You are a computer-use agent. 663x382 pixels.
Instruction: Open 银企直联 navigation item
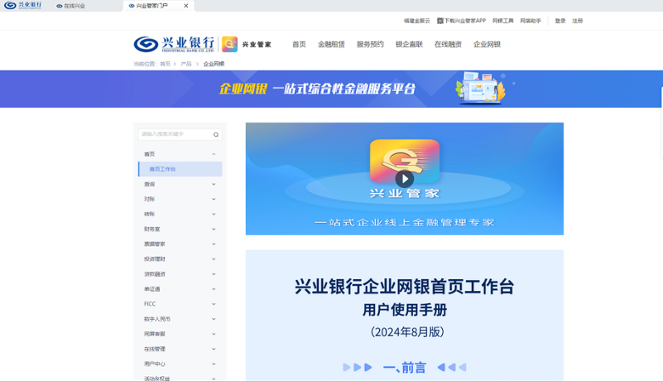409,44
